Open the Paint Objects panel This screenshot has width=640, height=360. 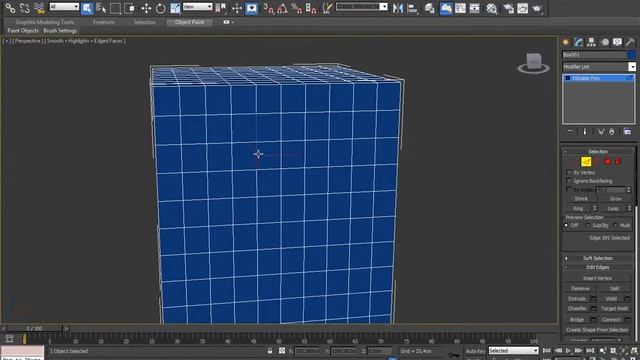(x=23, y=31)
